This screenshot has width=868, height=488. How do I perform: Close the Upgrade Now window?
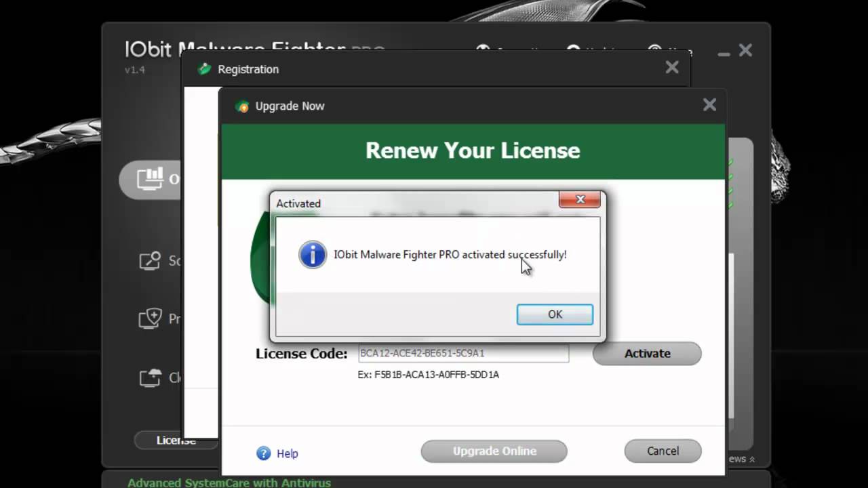click(709, 105)
